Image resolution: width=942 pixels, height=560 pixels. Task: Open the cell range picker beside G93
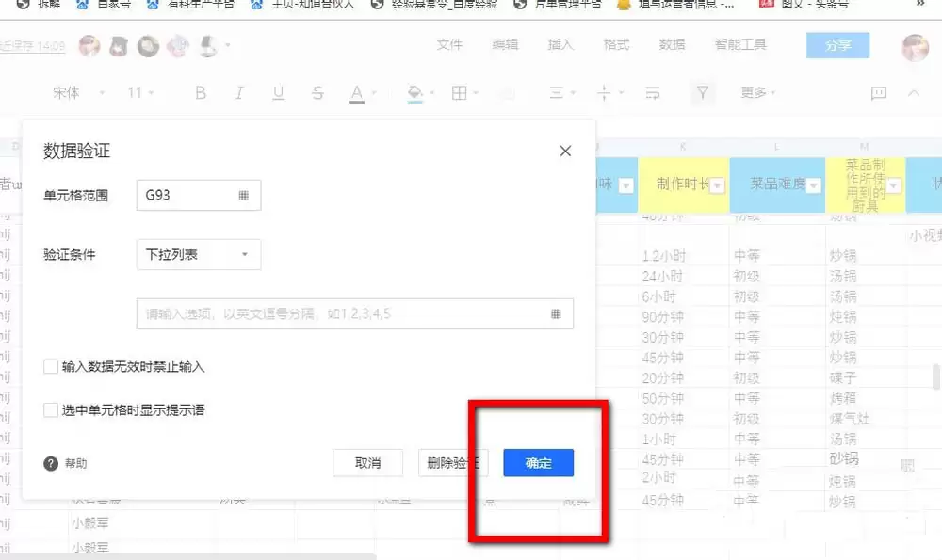point(243,196)
